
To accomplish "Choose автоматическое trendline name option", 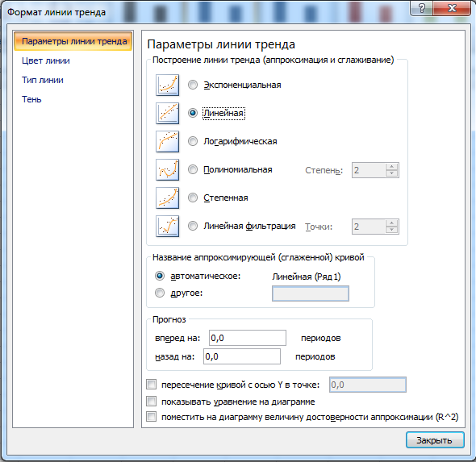I will [x=160, y=276].
